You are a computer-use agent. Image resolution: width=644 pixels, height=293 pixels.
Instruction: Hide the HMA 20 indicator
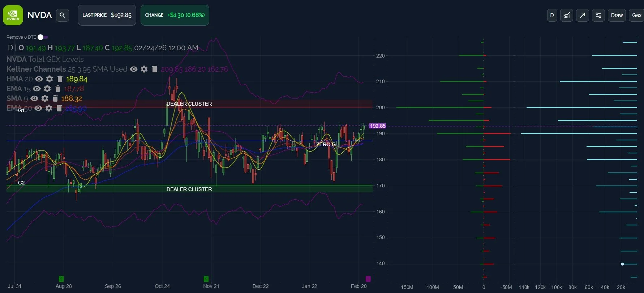39,79
